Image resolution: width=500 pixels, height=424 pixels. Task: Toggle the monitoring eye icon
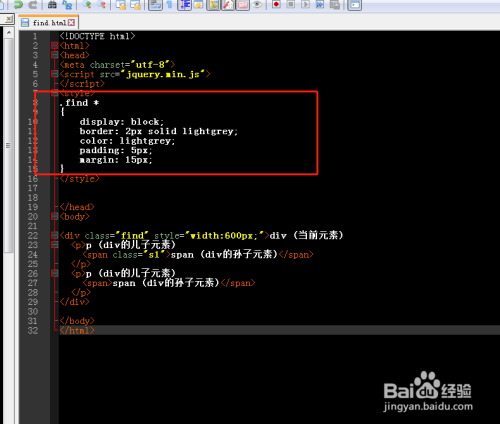[x=257, y=4]
